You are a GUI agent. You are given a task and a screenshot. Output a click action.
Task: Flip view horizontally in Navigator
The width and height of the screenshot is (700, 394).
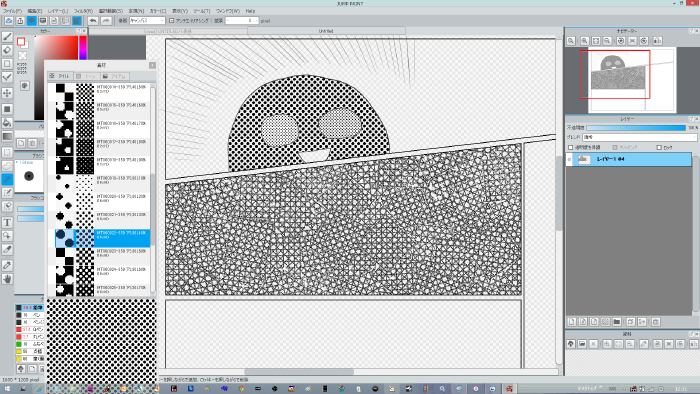pyautogui.click(x=658, y=41)
